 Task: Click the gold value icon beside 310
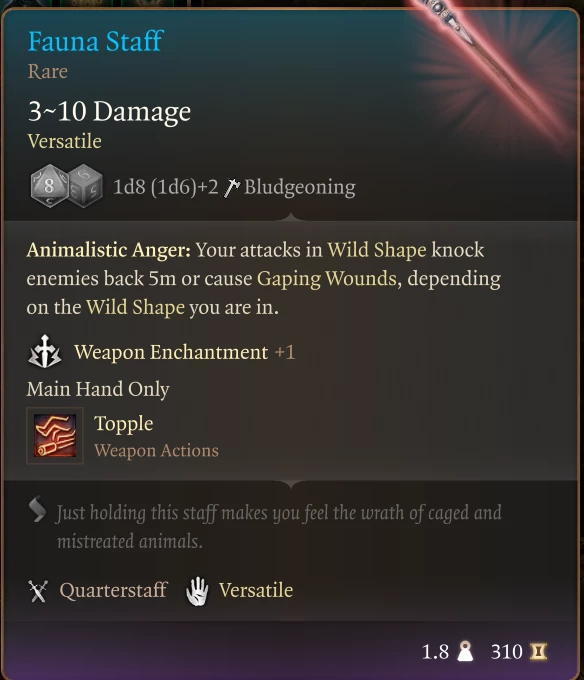(x=538, y=651)
